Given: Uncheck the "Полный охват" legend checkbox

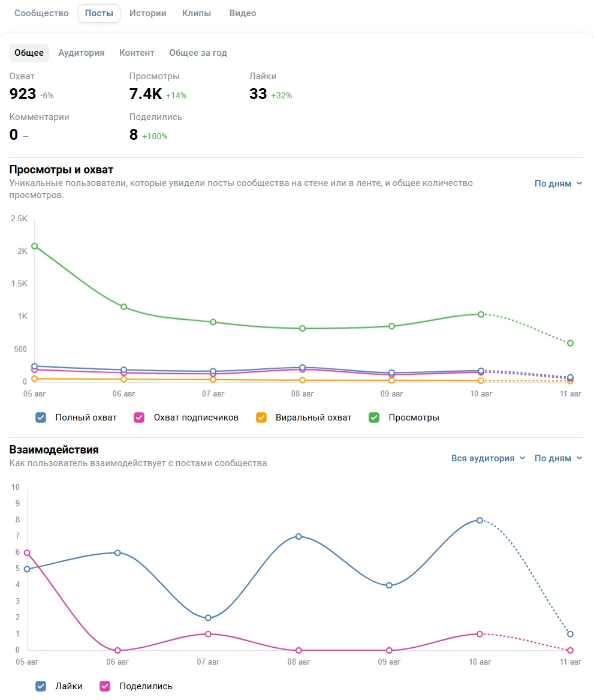Looking at the screenshot, I should [x=41, y=417].
